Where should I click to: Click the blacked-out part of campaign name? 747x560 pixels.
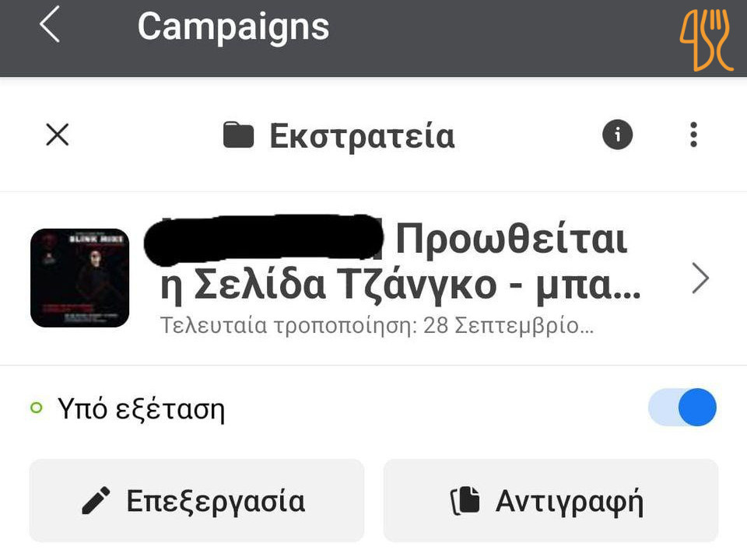[264, 239]
